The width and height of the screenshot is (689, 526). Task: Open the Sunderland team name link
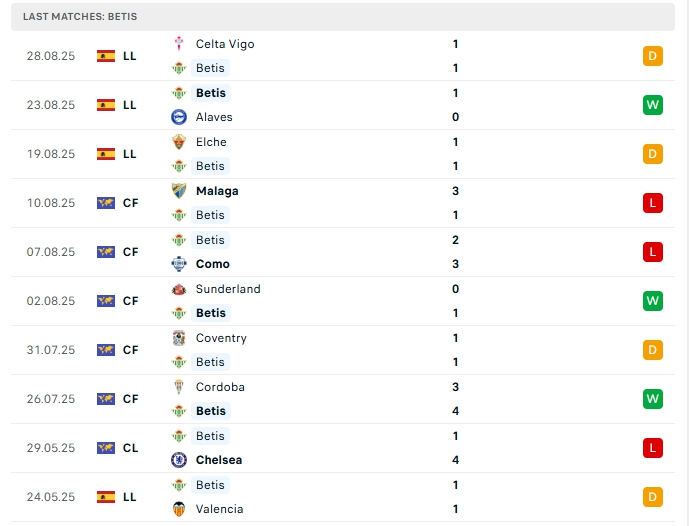click(228, 289)
